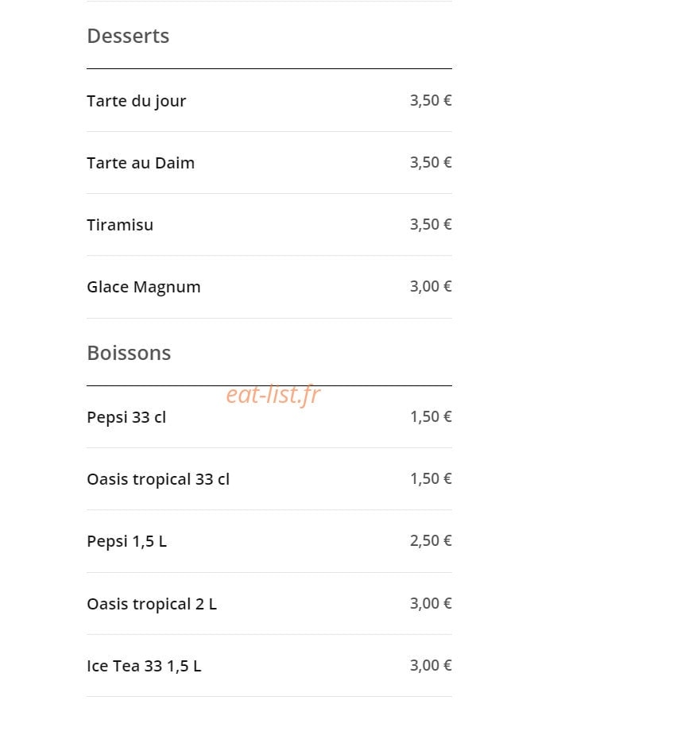Open the eat-list.fr watermark link

pos(273,394)
